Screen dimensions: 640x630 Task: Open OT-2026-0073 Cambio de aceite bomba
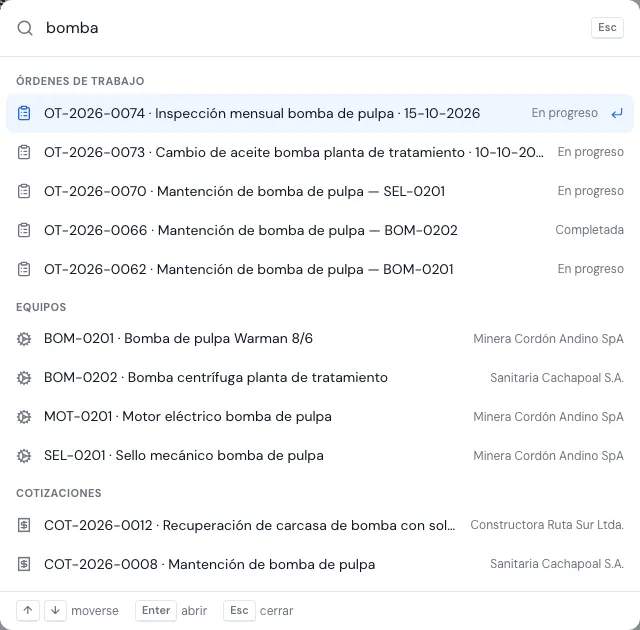(x=320, y=152)
